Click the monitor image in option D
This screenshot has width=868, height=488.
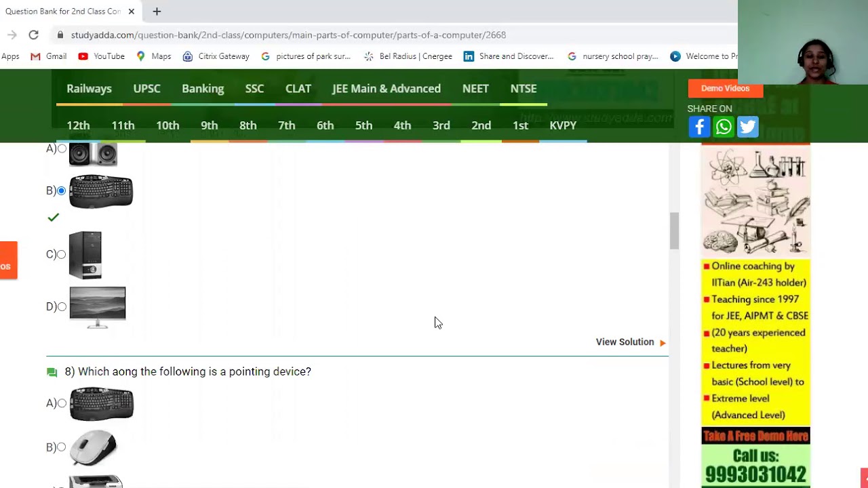point(98,308)
